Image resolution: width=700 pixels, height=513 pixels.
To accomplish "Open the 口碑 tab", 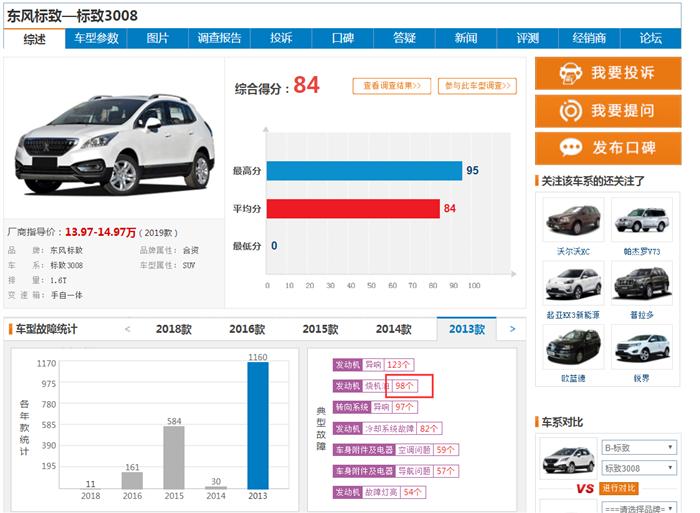I will tap(342, 38).
